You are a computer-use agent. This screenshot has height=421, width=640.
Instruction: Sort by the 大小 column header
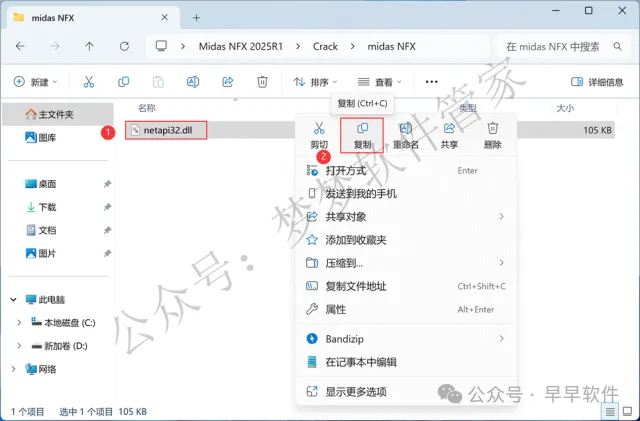click(x=565, y=108)
